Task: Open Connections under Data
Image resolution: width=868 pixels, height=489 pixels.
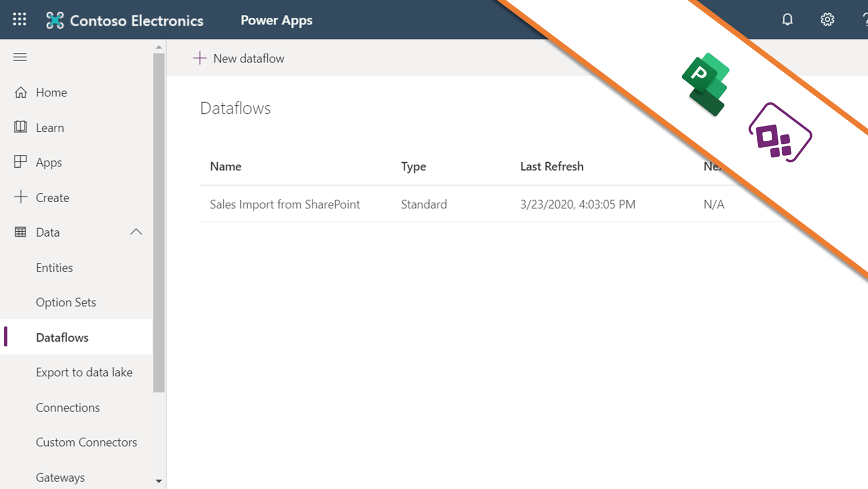Action: (x=68, y=408)
